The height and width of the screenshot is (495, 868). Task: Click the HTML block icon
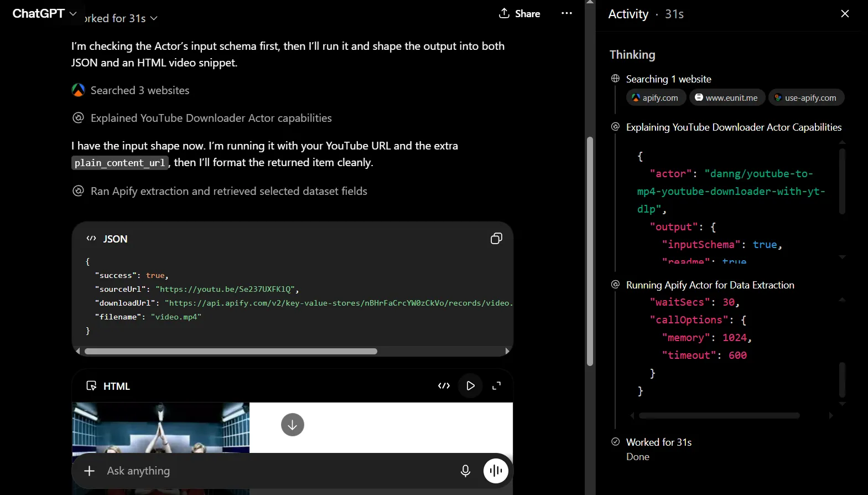tap(92, 386)
